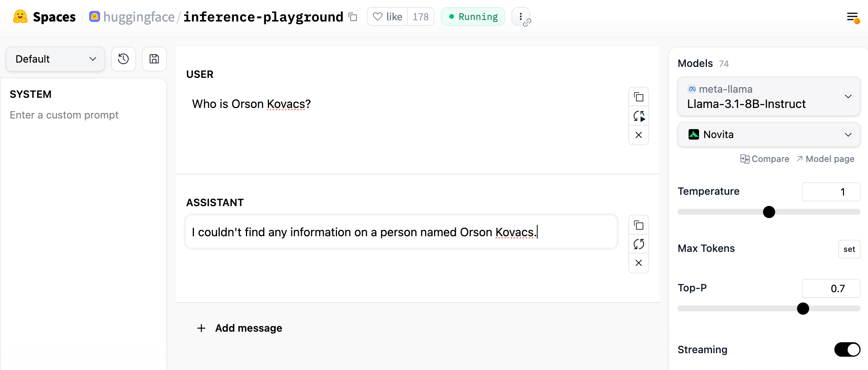Open the Model page link
Screen dimensions: 868x370
click(825, 159)
